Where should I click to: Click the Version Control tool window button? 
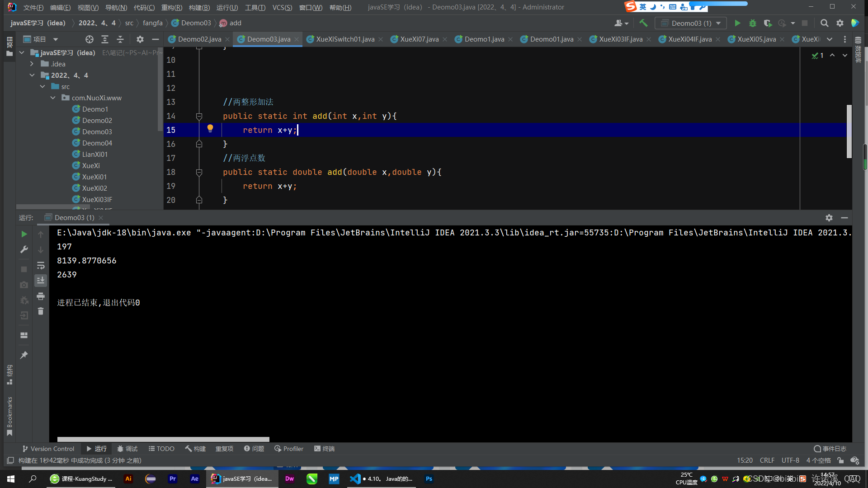pyautogui.click(x=48, y=449)
